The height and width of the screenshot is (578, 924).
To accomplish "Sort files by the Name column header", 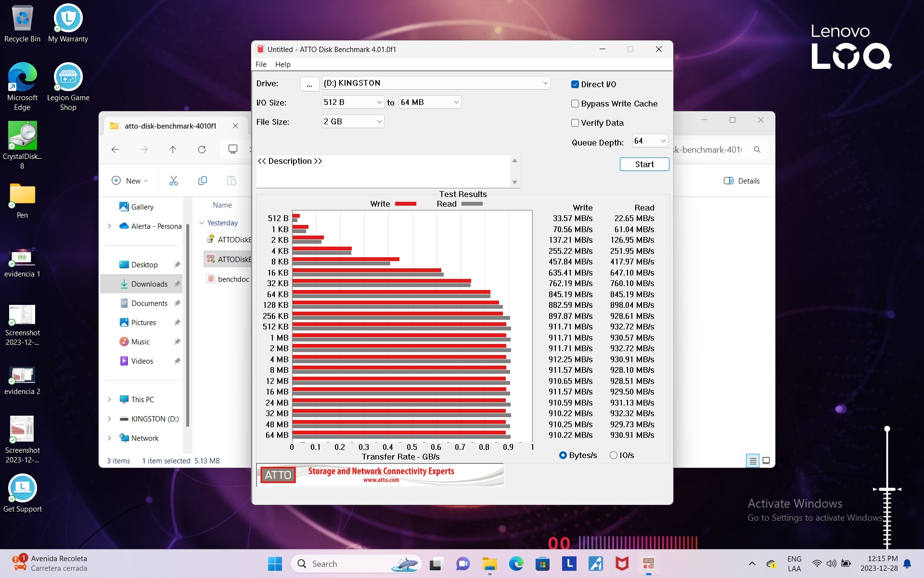I will (x=222, y=205).
